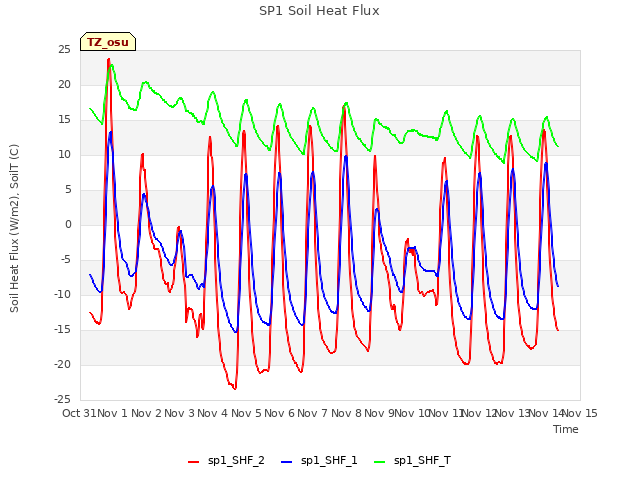Click the green sp1_SHF_T legend swatch
The height and width of the screenshot is (480, 640).
[380, 462]
